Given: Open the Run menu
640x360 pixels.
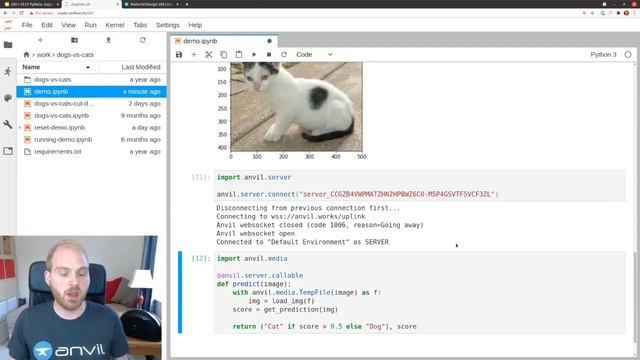Looking at the screenshot, I should click(91, 25).
